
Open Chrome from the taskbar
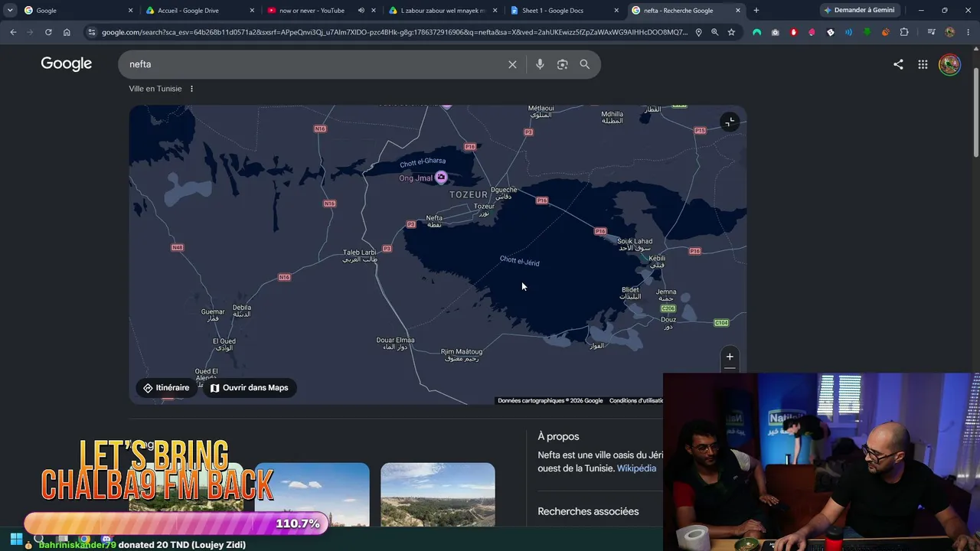(x=84, y=539)
